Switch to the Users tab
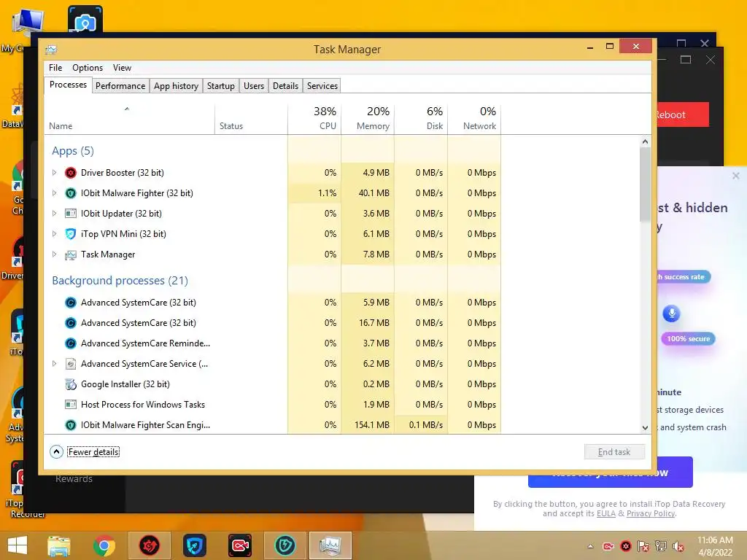Image resolution: width=747 pixels, height=560 pixels. click(x=253, y=86)
